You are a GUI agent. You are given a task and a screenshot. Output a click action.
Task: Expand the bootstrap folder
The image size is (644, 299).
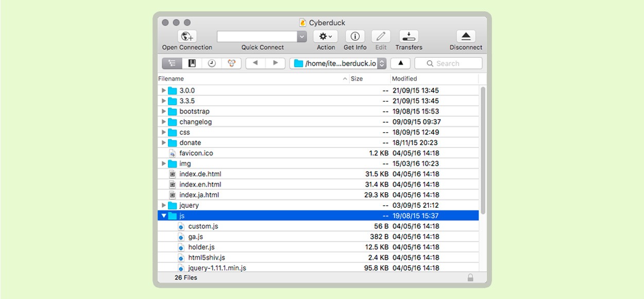coord(164,111)
